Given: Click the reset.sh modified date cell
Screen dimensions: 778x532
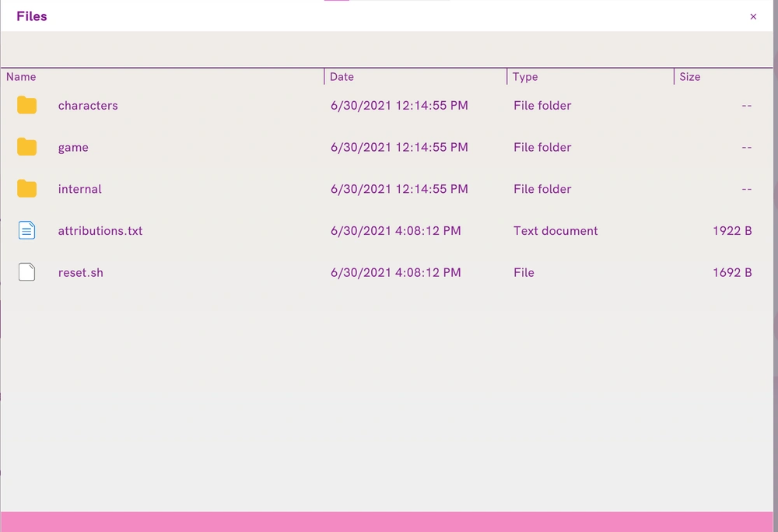Looking at the screenshot, I should click(396, 272).
